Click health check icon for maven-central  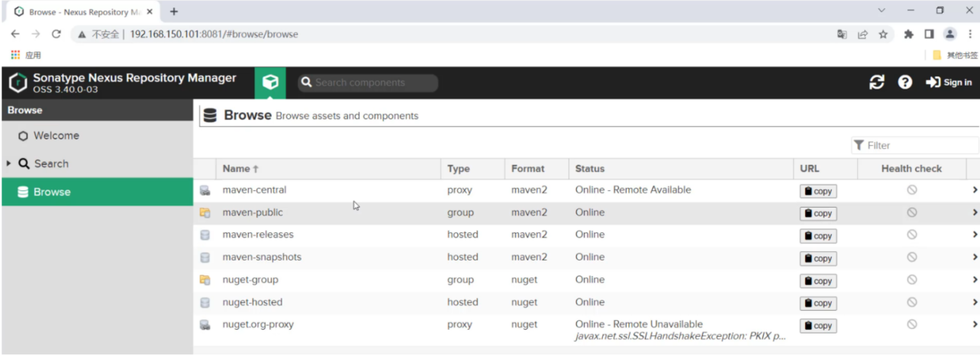911,190
